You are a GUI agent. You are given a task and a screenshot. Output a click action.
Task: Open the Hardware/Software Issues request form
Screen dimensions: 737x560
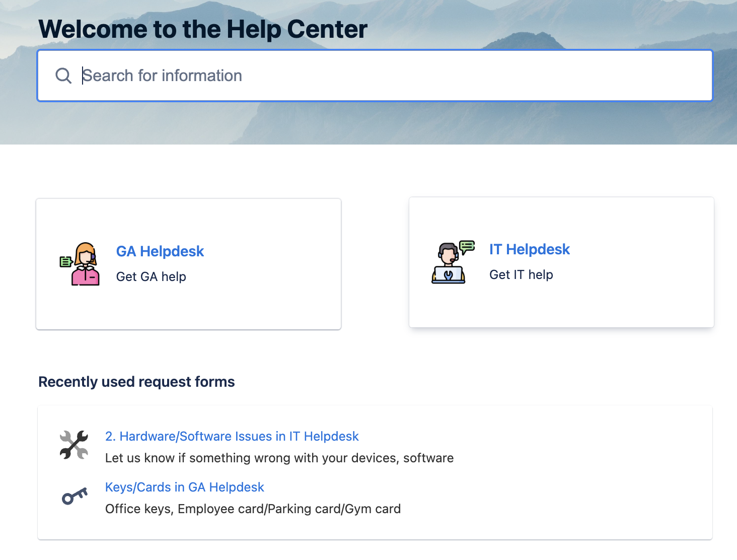pos(232,436)
